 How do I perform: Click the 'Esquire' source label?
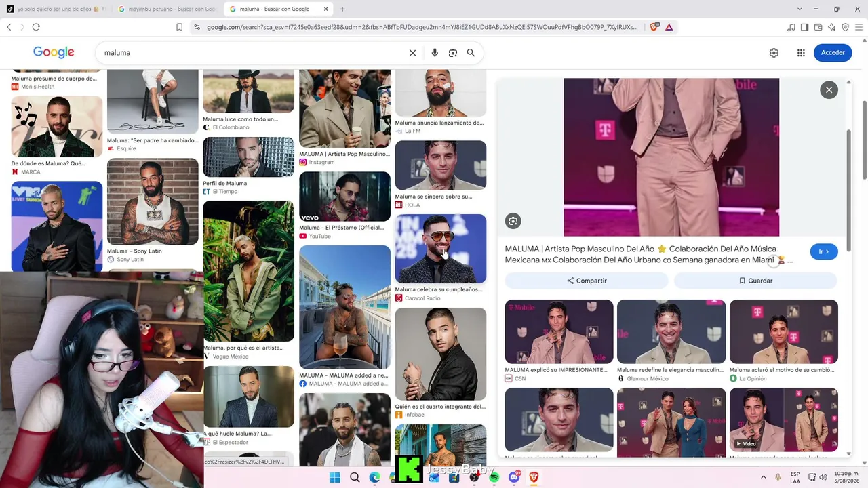click(126, 149)
